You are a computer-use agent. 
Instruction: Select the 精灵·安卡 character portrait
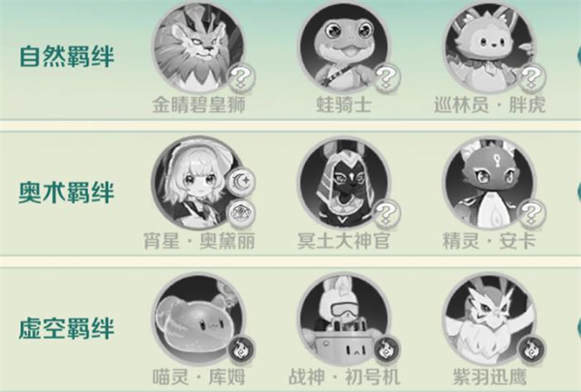point(489,183)
